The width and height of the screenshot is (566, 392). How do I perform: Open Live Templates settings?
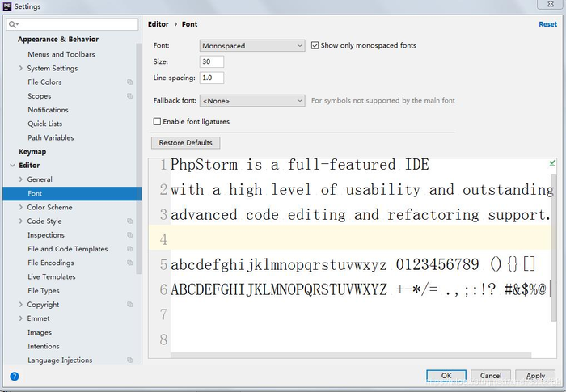point(52,277)
